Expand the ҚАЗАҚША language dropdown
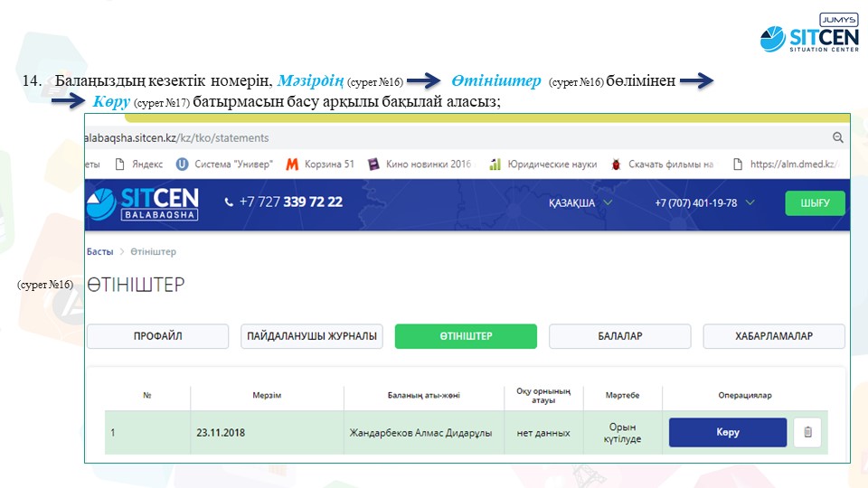Image resolution: width=868 pixels, height=488 pixels. [580, 203]
